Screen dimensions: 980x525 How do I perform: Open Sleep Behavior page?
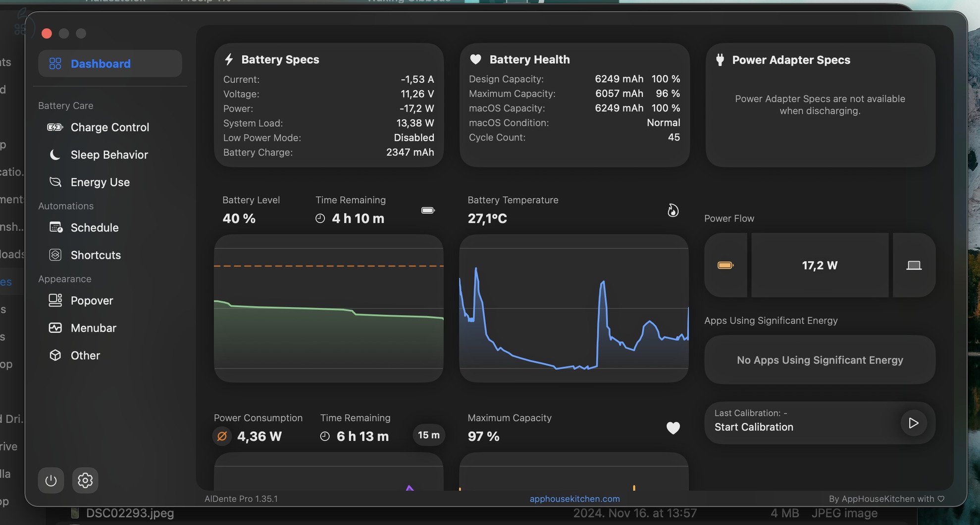[109, 155]
